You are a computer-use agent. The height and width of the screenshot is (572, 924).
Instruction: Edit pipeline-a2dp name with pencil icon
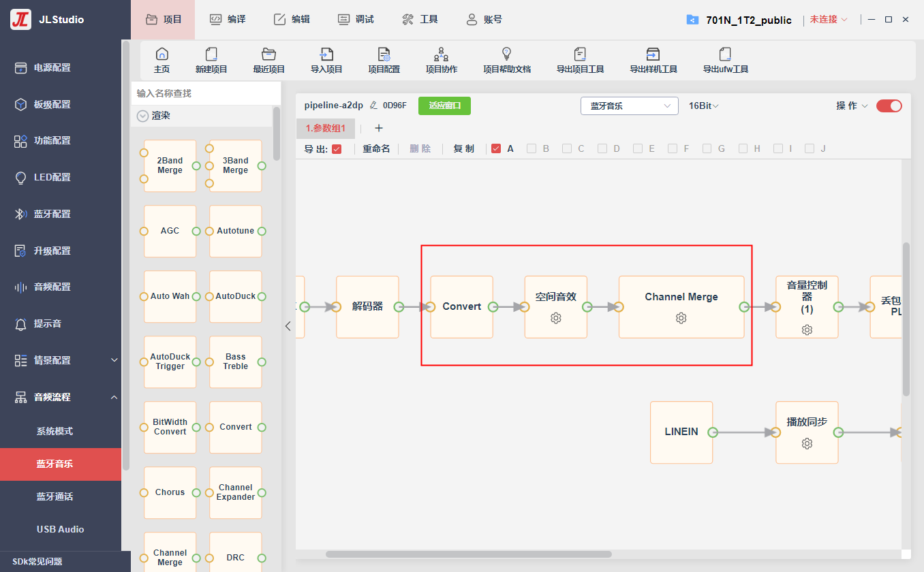coord(373,106)
